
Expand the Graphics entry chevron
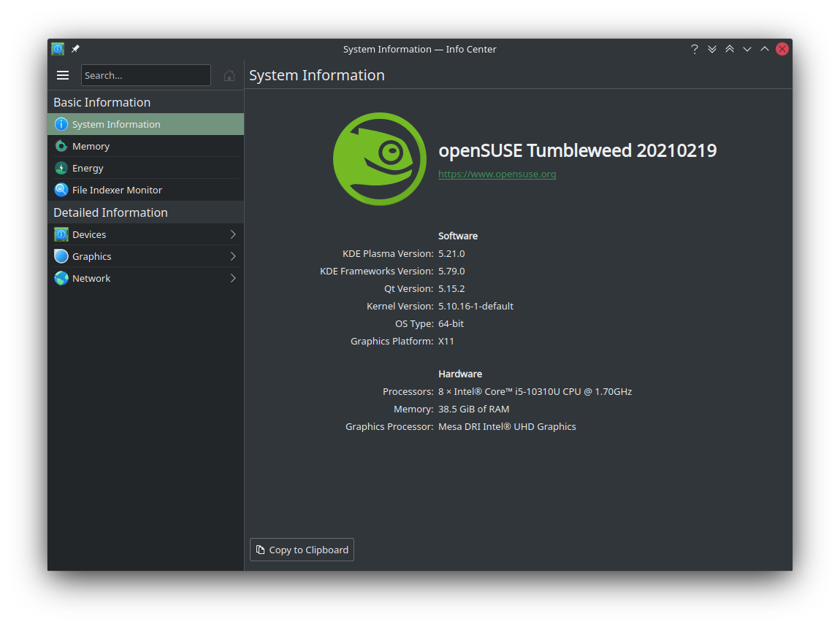tap(232, 256)
